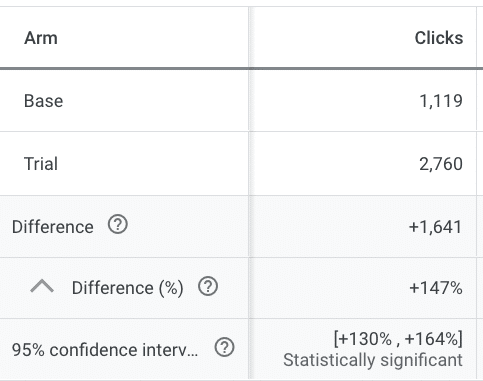This screenshot has width=483, height=381.
Task: Click Base clicks value 1,119
Action: [441, 101]
